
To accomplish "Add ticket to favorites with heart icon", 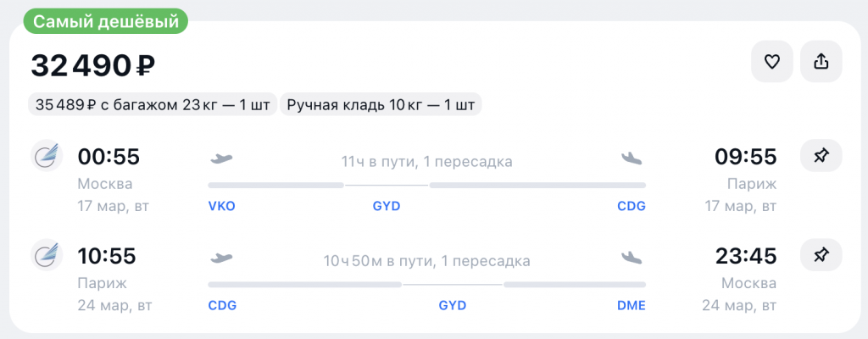I will point(771,61).
